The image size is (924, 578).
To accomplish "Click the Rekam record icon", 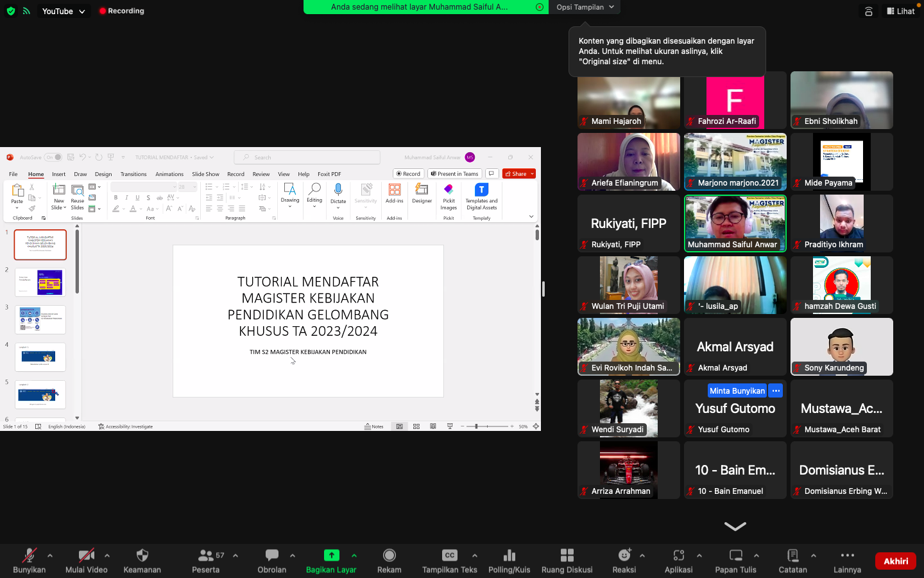I will [x=389, y=556].
